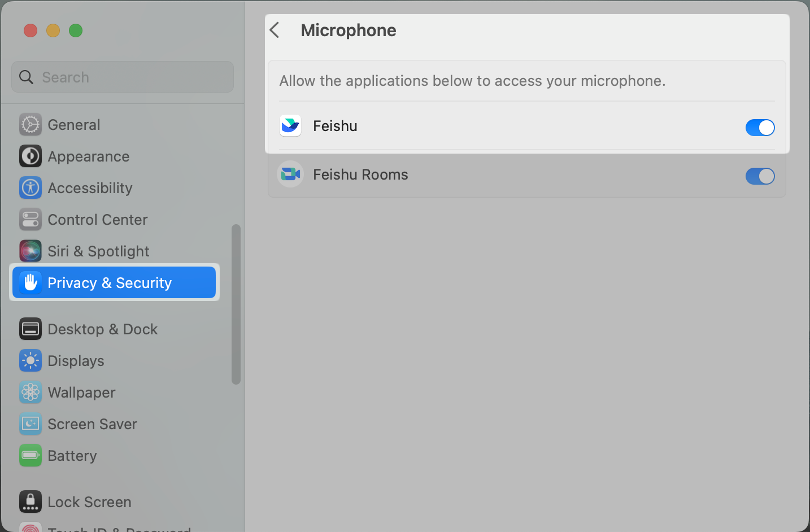Viewport: 810px width, 532px height.
Task: Select the General settings icon
Action: (30, 125)
